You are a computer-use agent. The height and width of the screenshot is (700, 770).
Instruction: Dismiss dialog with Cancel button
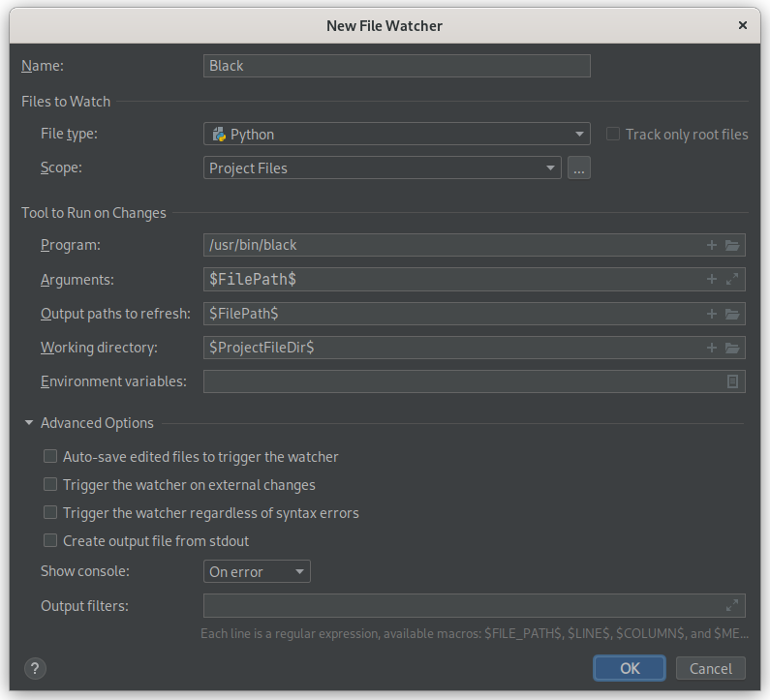coord(711,668)
